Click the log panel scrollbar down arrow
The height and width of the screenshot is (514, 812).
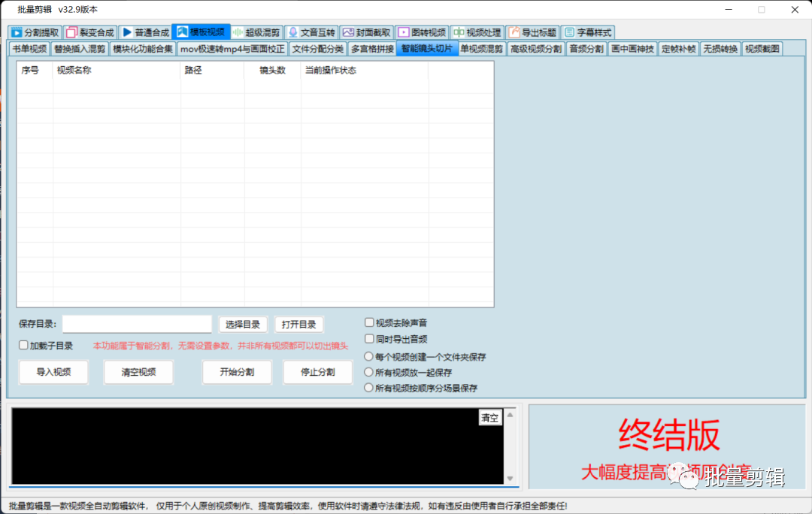coord(511,478)
